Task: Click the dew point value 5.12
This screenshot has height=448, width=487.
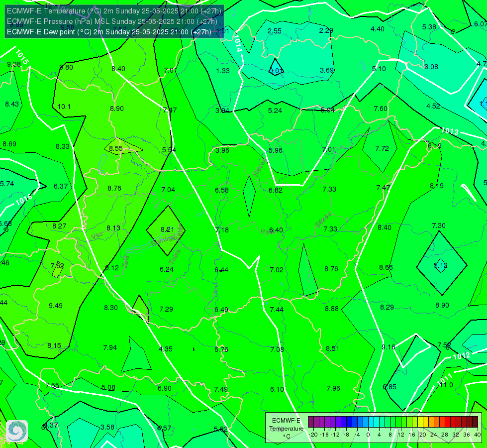Action: 440,265
